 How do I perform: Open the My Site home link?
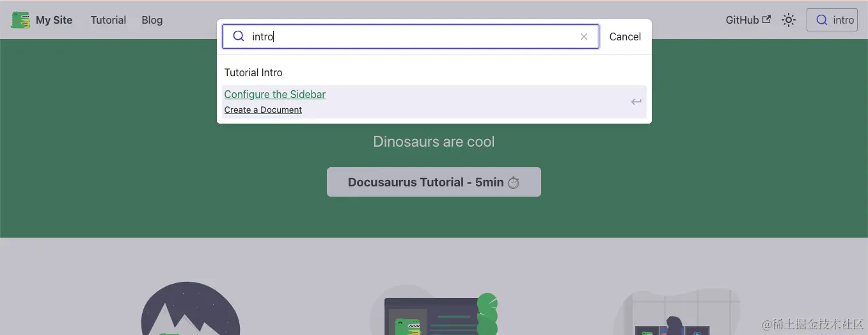42,20
